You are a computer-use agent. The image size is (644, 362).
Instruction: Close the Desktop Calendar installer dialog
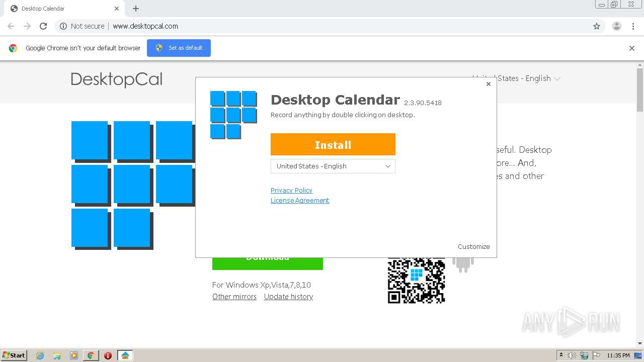(488, 84)
